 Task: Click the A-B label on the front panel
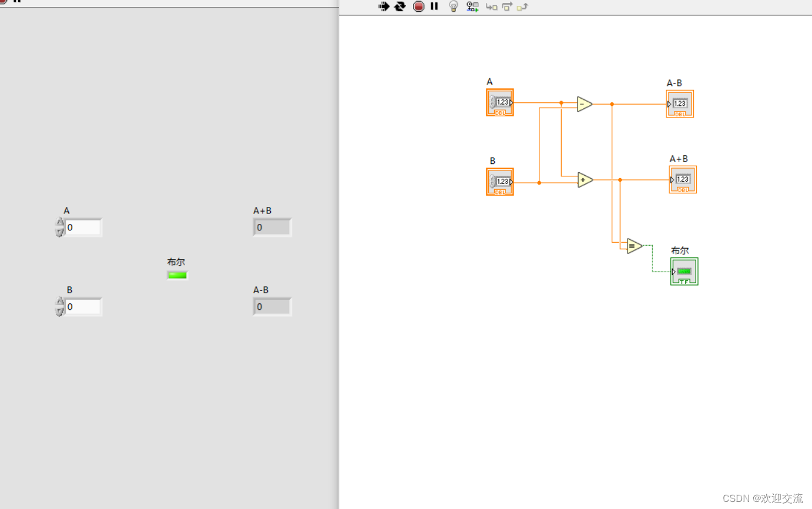pos(261,290)
